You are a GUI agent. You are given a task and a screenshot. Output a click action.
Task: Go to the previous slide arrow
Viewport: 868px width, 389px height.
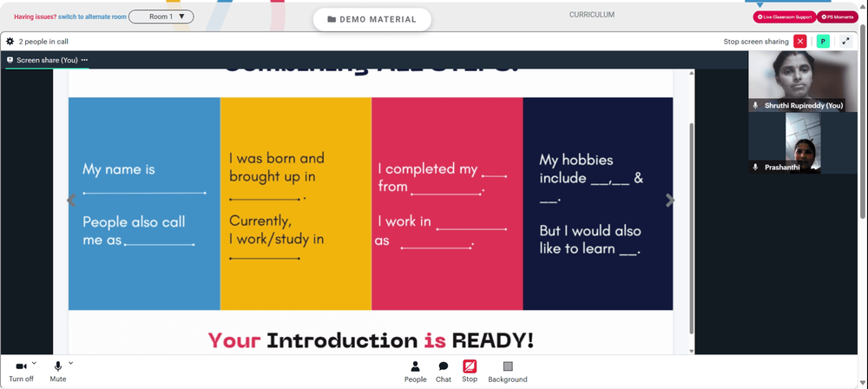pyautogui.click(x=71, y=200)
